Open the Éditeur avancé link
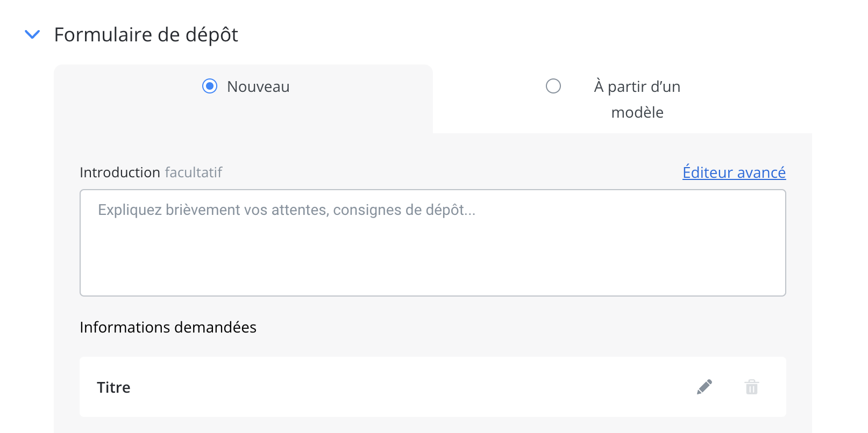 point(734,172)
